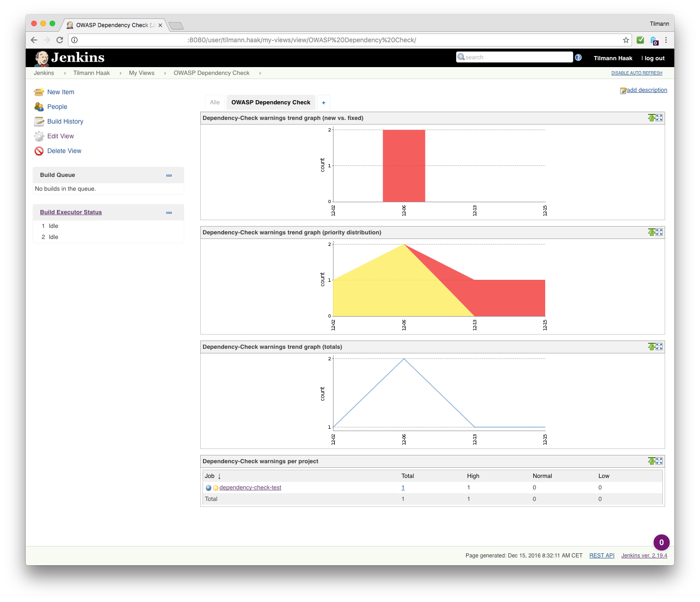Open the Chrome three-dot menu

click(666, 40)
